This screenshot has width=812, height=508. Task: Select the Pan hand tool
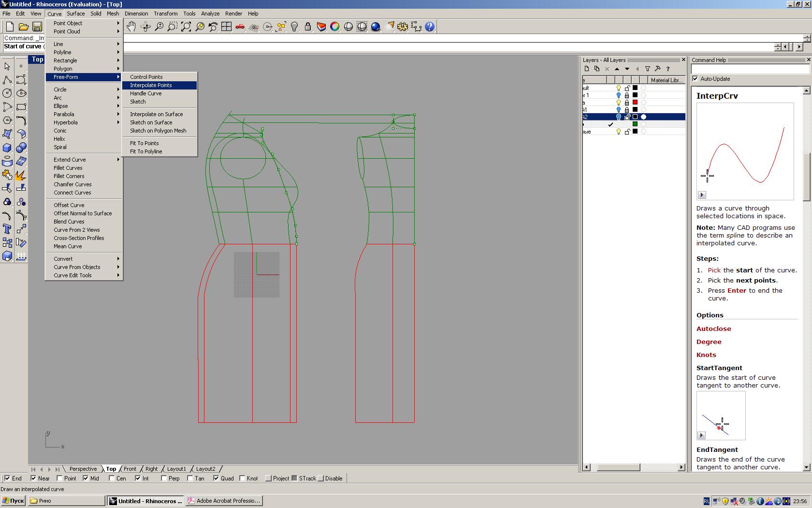(131, 27)
